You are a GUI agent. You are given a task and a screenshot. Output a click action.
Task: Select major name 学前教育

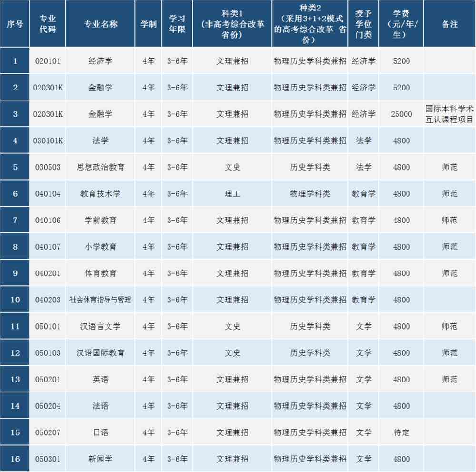100,220
